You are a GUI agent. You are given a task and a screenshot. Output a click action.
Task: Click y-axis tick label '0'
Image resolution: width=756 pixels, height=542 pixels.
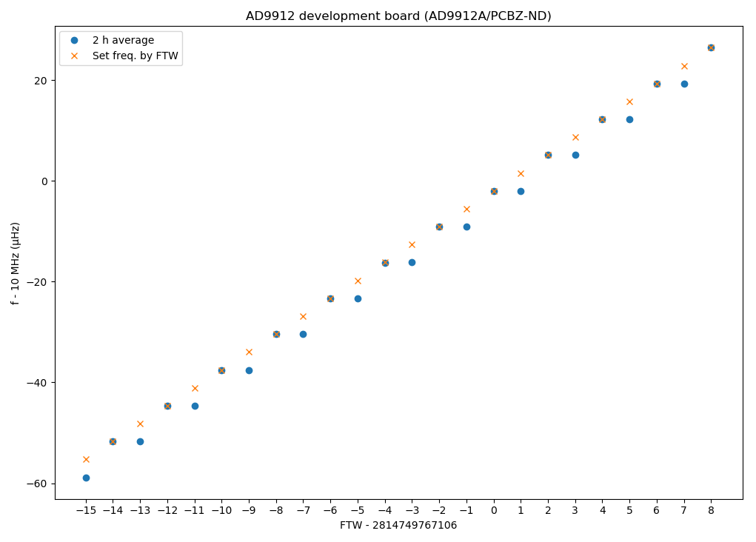(45, 181)
